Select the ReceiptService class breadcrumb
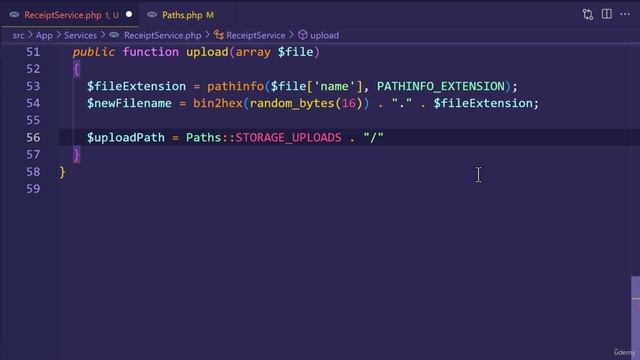The height and width of the screenshot is (360, 640). [x=256, y=36]
